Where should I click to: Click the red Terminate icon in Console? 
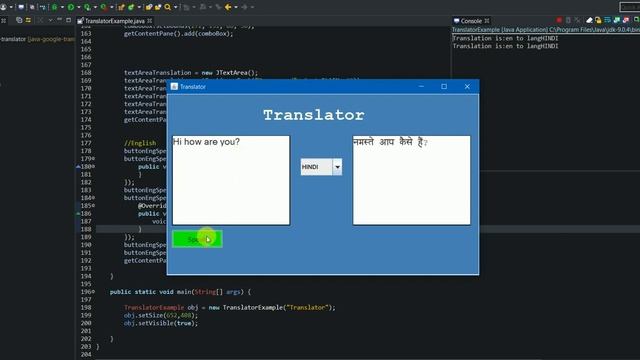click(x=559, y=20)
